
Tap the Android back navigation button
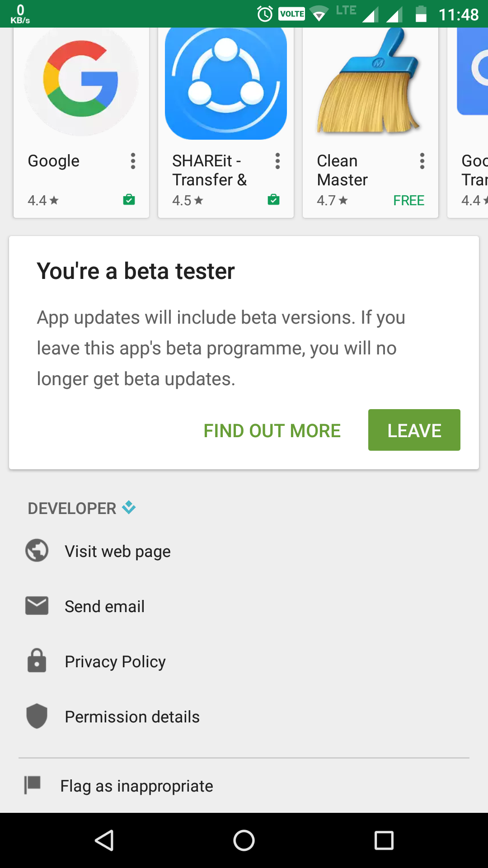(104, 840)
